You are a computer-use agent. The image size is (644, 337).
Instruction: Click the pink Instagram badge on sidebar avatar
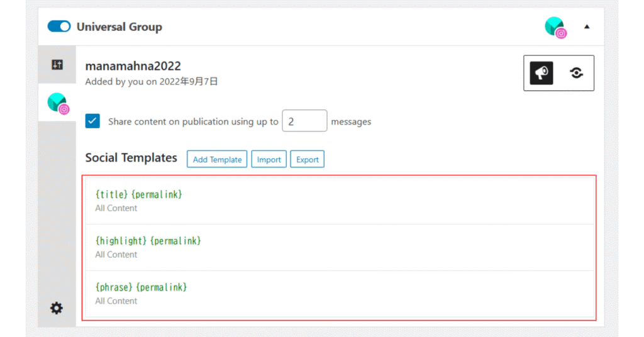click(x=64, y=109)
